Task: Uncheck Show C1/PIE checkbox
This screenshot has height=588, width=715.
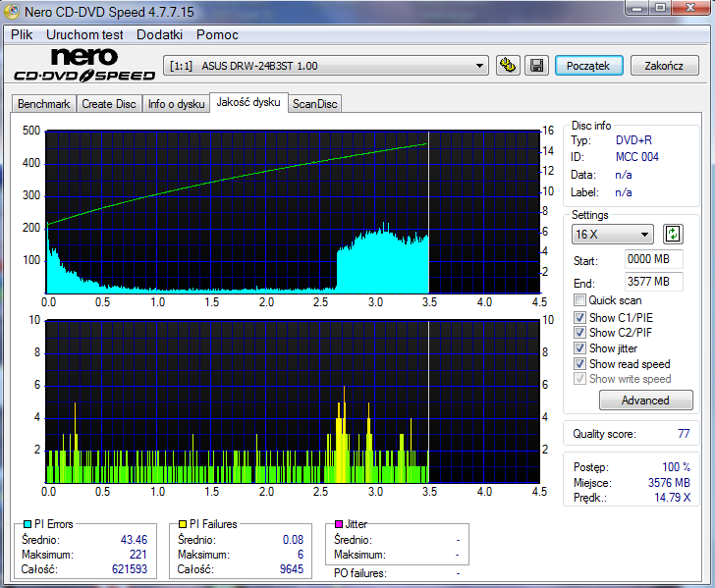Action: coord(579,318)
